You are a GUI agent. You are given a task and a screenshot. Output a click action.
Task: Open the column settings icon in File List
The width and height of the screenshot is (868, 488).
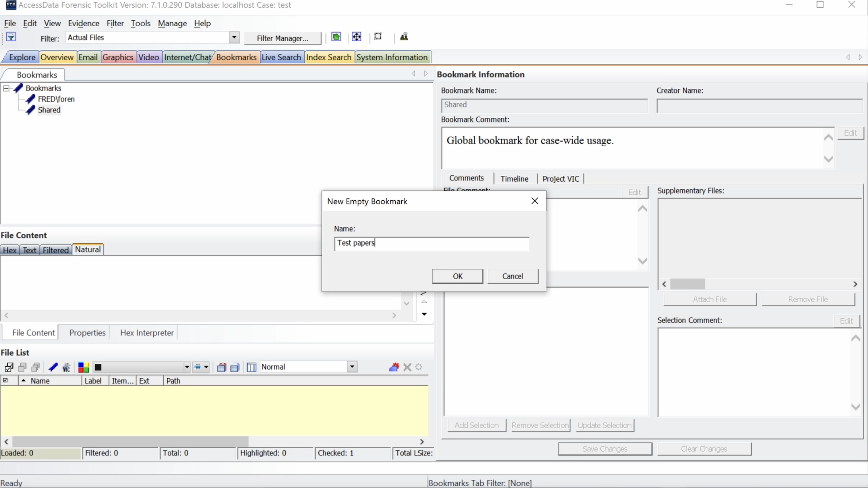tap(251, 367)
